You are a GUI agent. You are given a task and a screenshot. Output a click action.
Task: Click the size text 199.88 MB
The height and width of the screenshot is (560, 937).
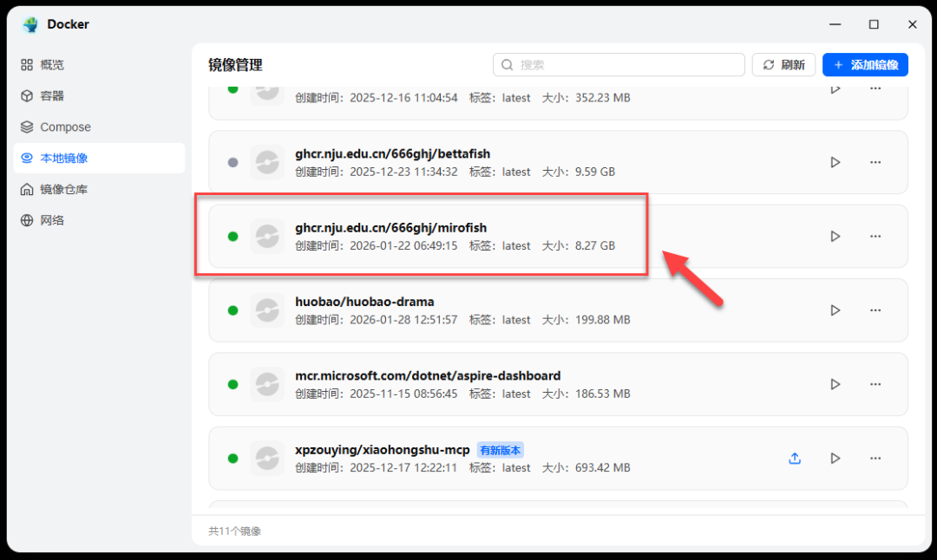click(602, 320)
